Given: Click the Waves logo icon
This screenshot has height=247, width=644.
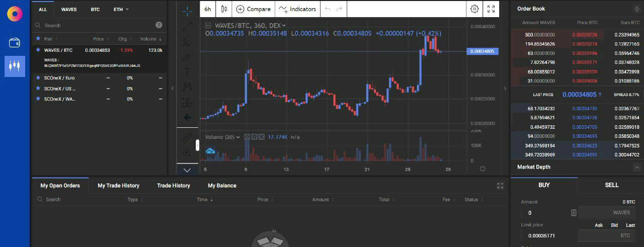Looking at the screenshot, I should pos(15,14).
